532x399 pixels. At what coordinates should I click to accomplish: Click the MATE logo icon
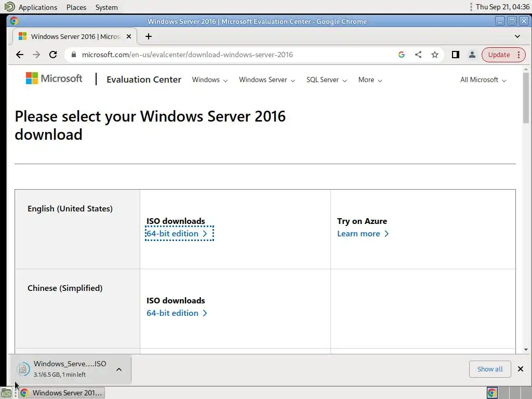coord(9,7)
